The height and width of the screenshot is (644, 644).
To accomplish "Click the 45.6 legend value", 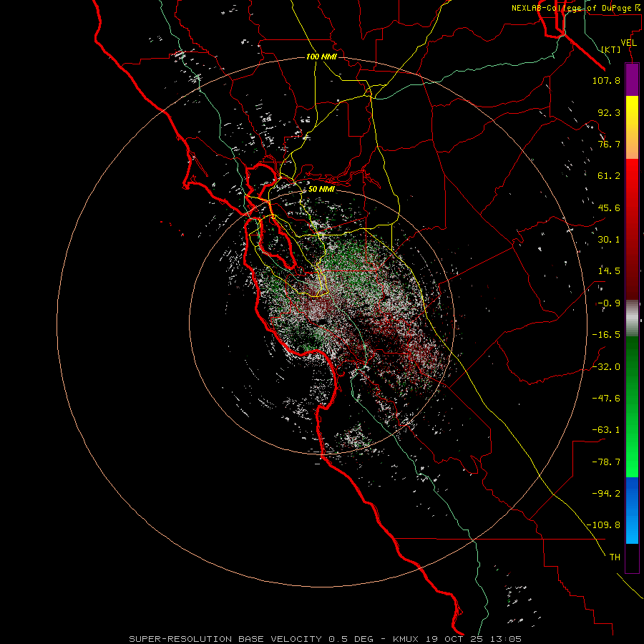I will pyautogui.click(x=609, y=208).
